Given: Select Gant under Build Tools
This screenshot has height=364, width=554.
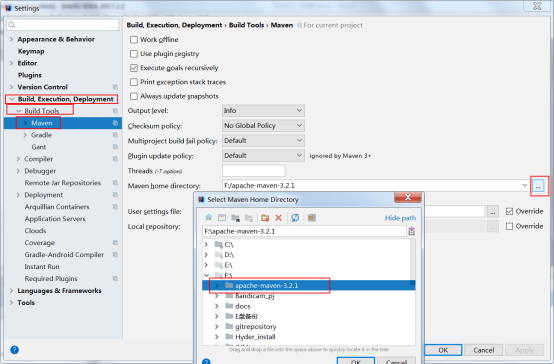Looking at the screenshot, I should pos(39,147).
